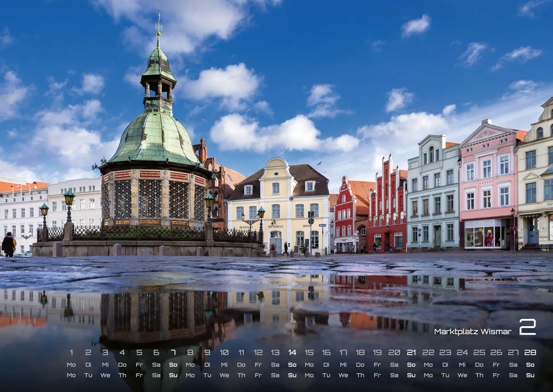553x392 pixels.
Task: Click date 26 in the calendar row
Action: tap(496, 352)
